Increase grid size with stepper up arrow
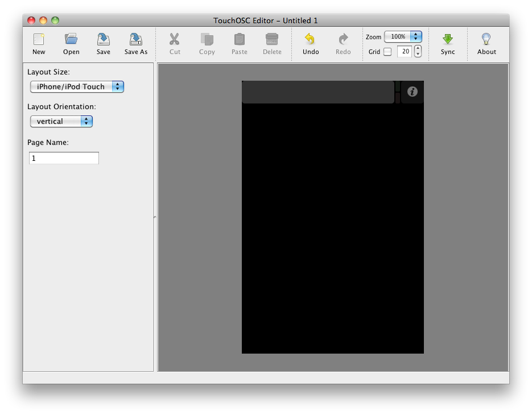Image resolution: width=532 pixels, height=415 pixels. [x=418, y=48]
